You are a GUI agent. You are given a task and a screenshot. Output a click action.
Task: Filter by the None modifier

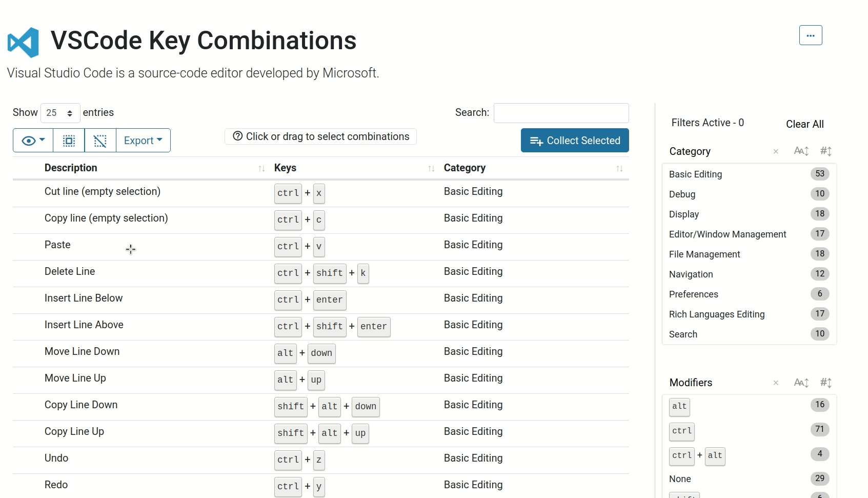click(x=749, y=479)
